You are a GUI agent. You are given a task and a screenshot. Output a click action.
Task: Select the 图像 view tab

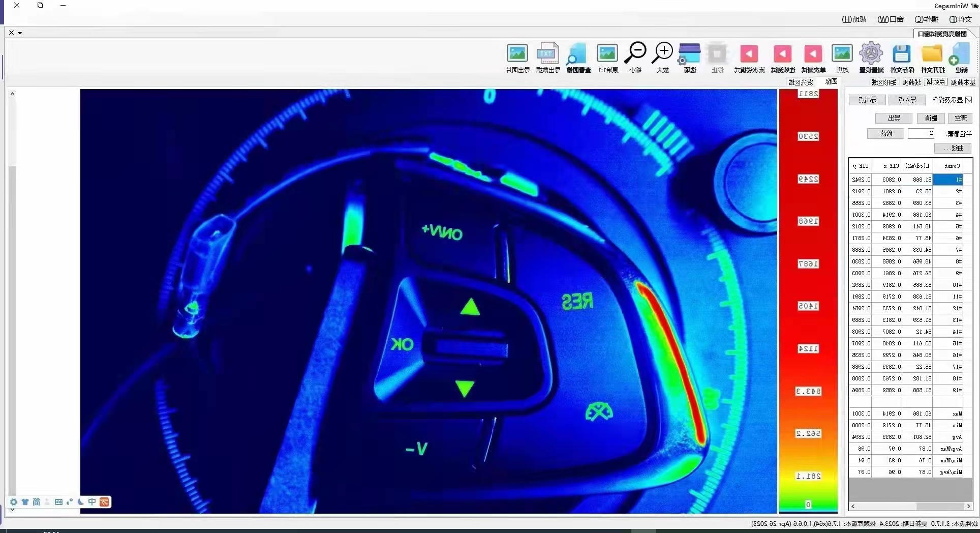tap(831, 82)
